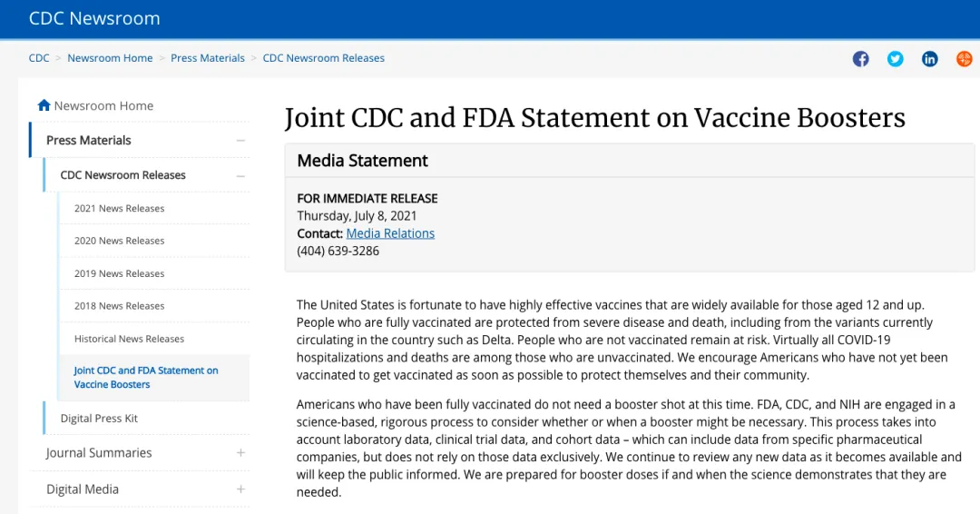Open Historical News Releases

point(129,339)
